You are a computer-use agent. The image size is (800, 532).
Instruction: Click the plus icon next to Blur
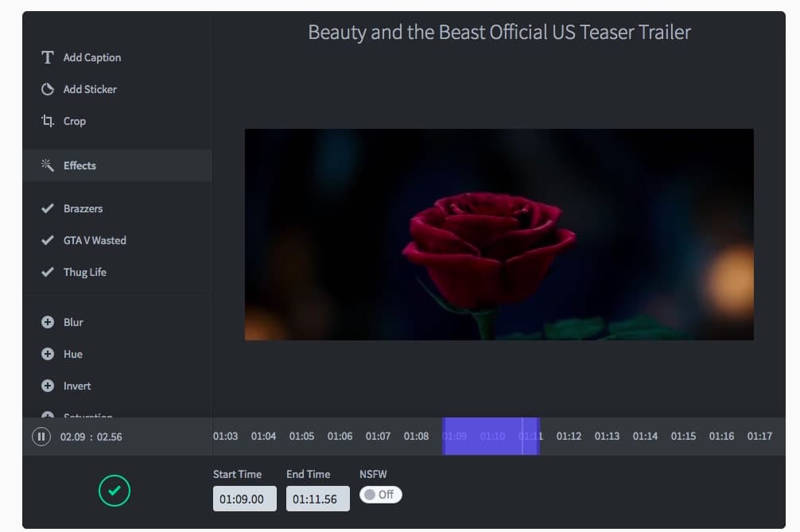coord(48,322)
